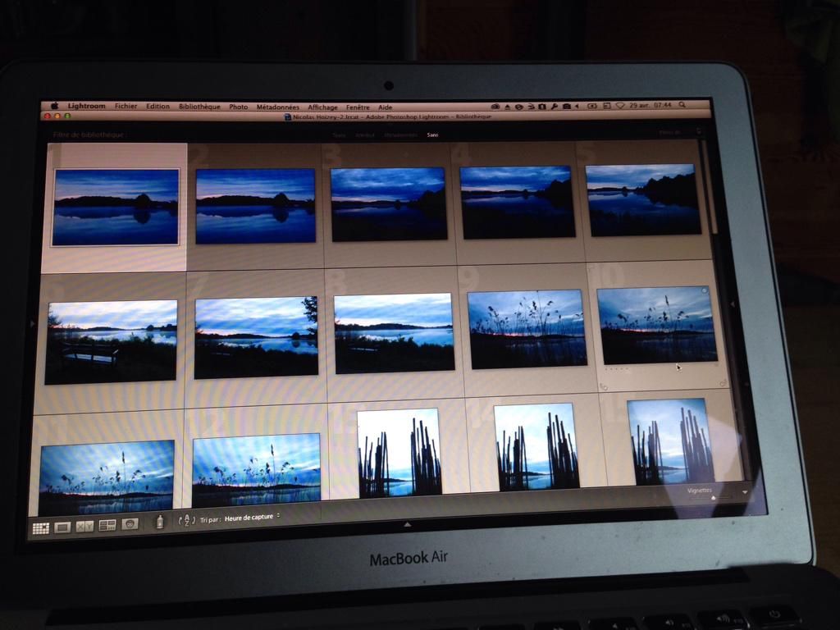Toggle A-Z sort direction icon
This screenshot has height=630, width=840.
pos(186,520)
